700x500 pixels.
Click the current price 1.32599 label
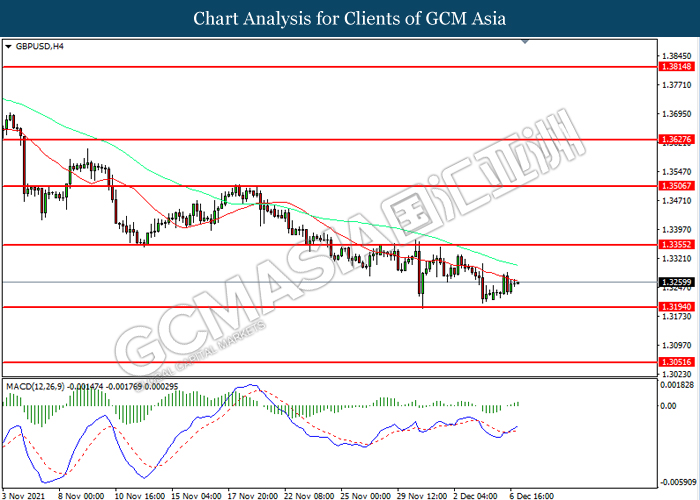tap(677, 282)
